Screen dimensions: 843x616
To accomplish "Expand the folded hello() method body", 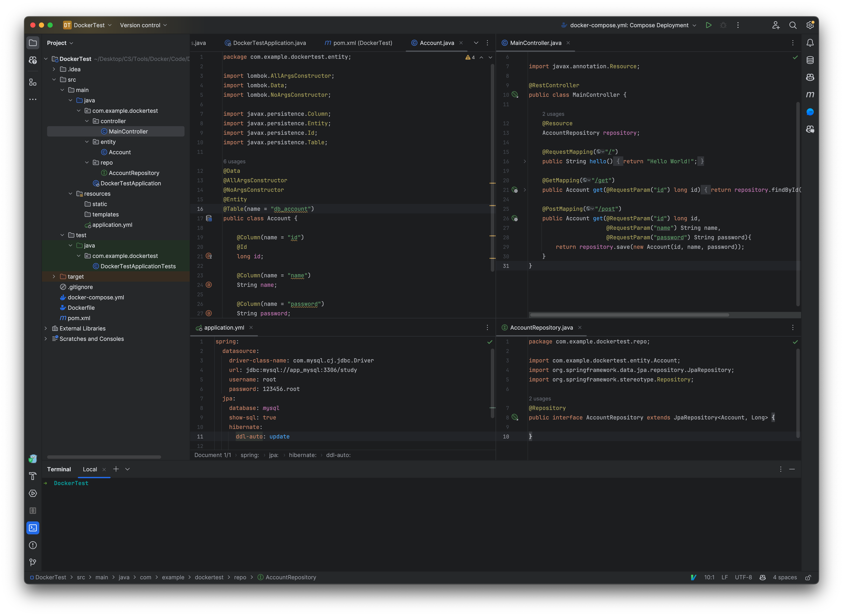I will [x=525, y=162].
